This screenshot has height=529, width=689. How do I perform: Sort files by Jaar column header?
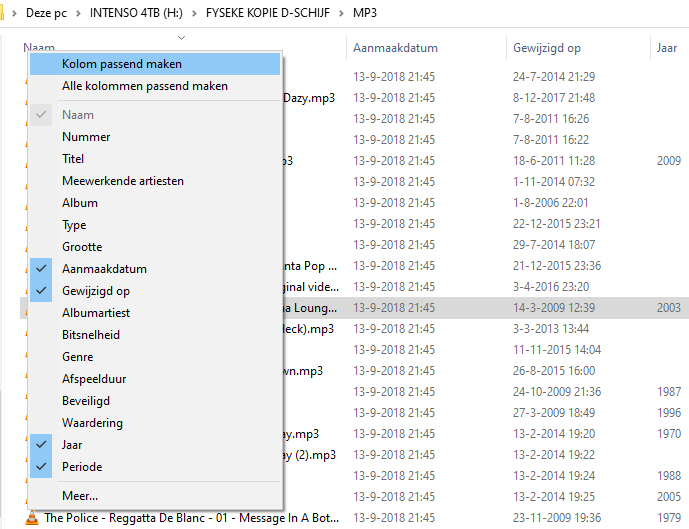pyautogui.click(x=666, y=48)
